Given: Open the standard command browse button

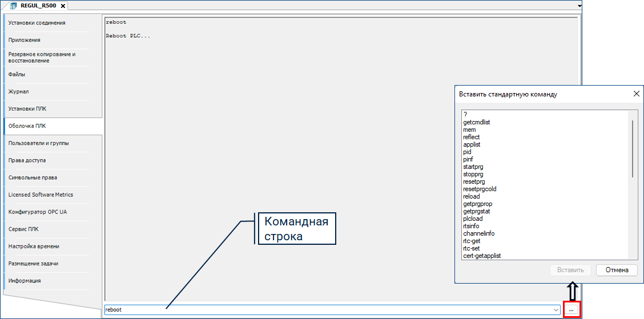Looking at the screenshot, I should (571, 309).
